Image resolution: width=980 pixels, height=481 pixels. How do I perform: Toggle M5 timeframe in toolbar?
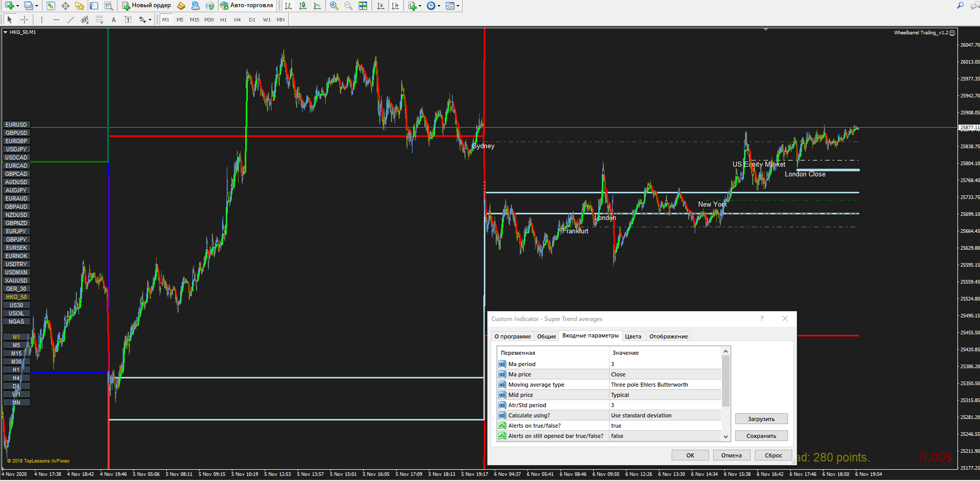pyautogui.click(x=180, y=19)
